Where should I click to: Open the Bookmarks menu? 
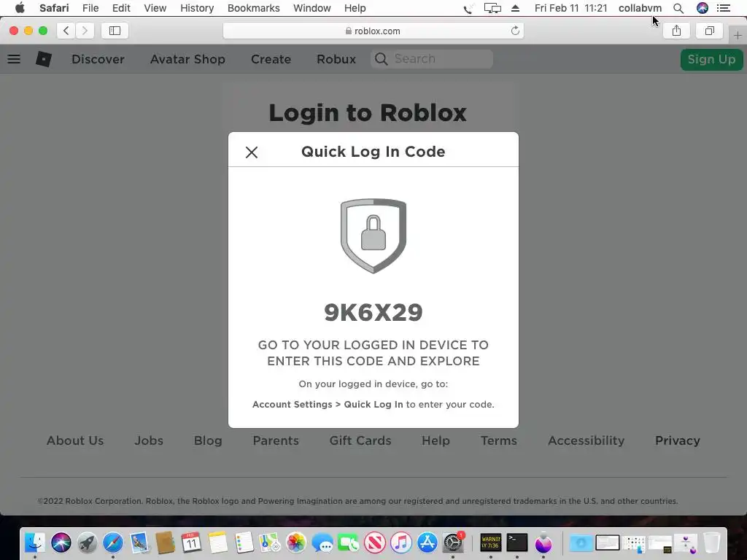253,8
